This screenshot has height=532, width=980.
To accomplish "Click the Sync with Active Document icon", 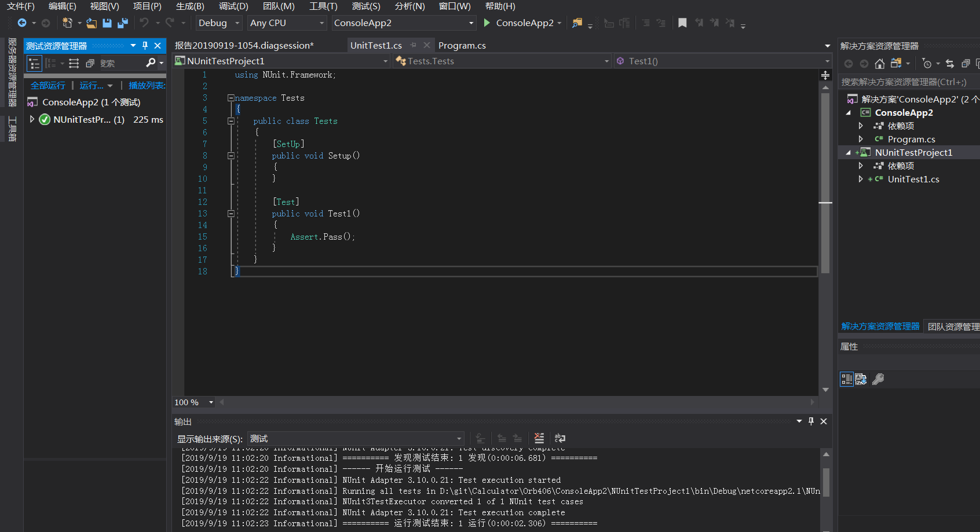I will pyautogui.click(x=950, y=64).
